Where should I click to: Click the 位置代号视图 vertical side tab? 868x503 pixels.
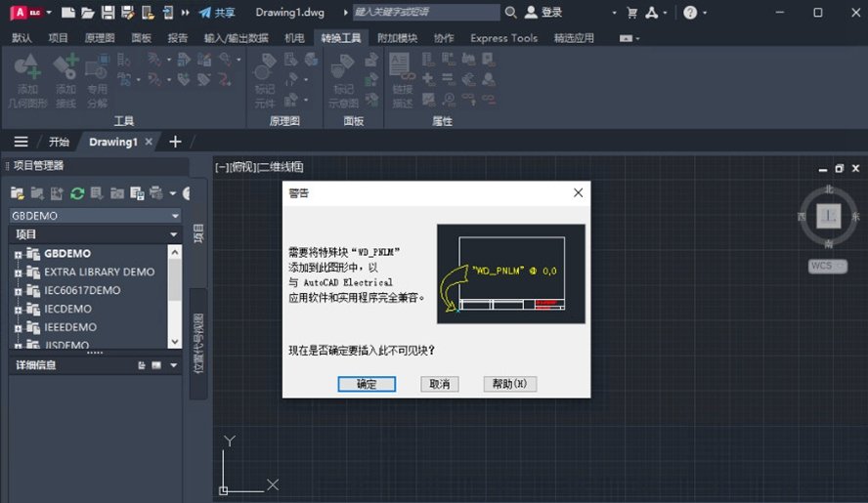198,343
